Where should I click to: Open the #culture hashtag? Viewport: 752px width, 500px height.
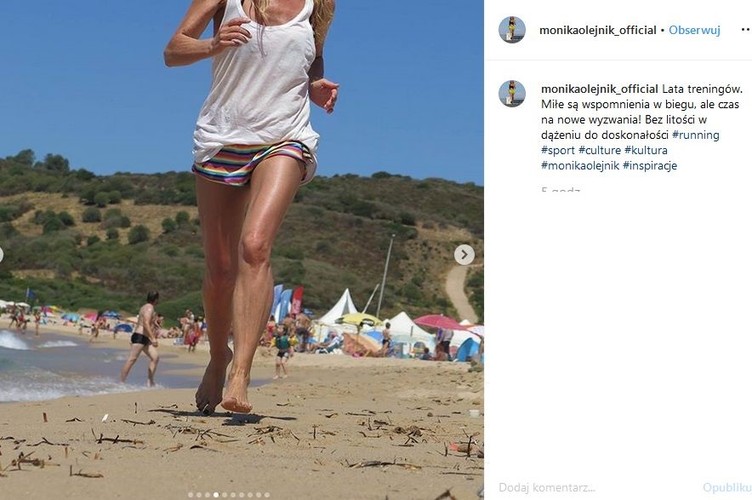[599, 150]
